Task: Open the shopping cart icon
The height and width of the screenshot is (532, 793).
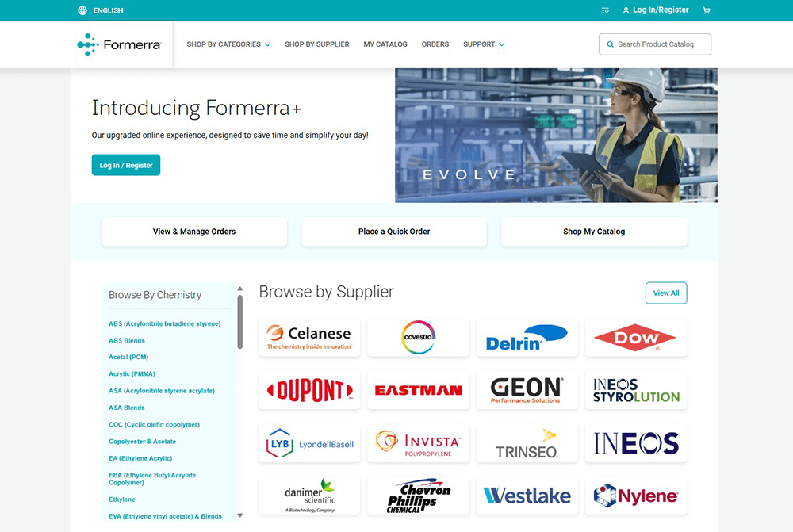Action: point(707,10)
